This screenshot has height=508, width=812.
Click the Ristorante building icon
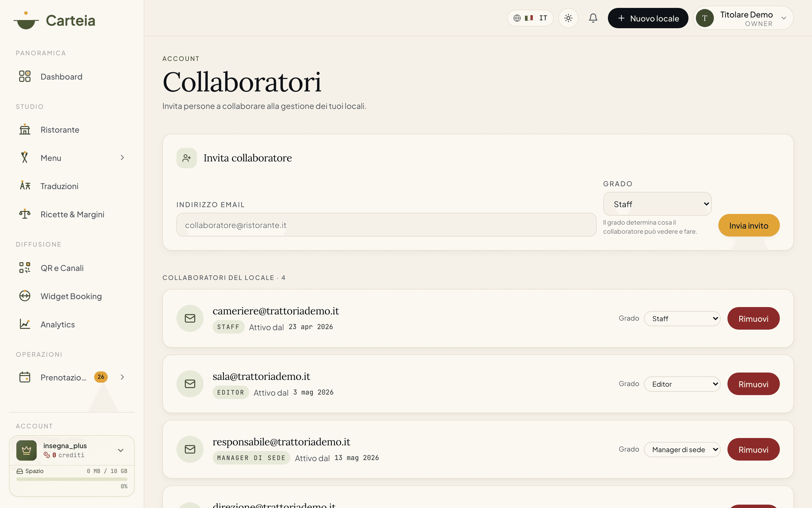click(x=25, y=129)
